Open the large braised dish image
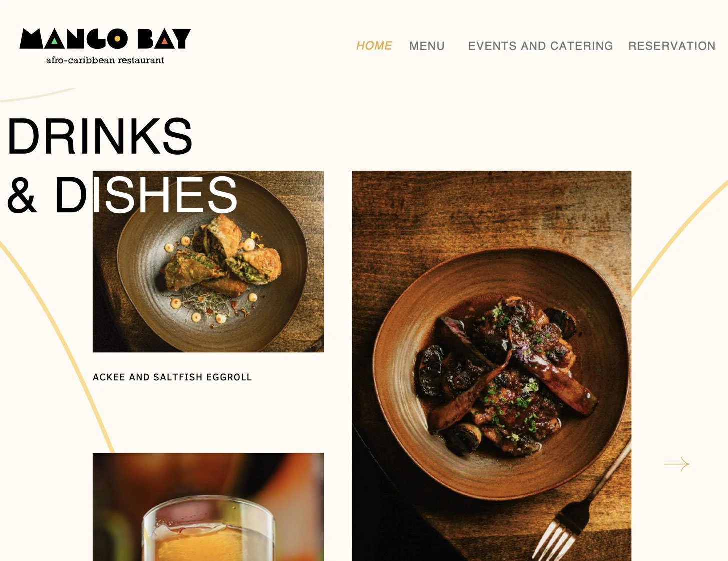The height and width of the screenshot is (561, 728). (491, 366)
